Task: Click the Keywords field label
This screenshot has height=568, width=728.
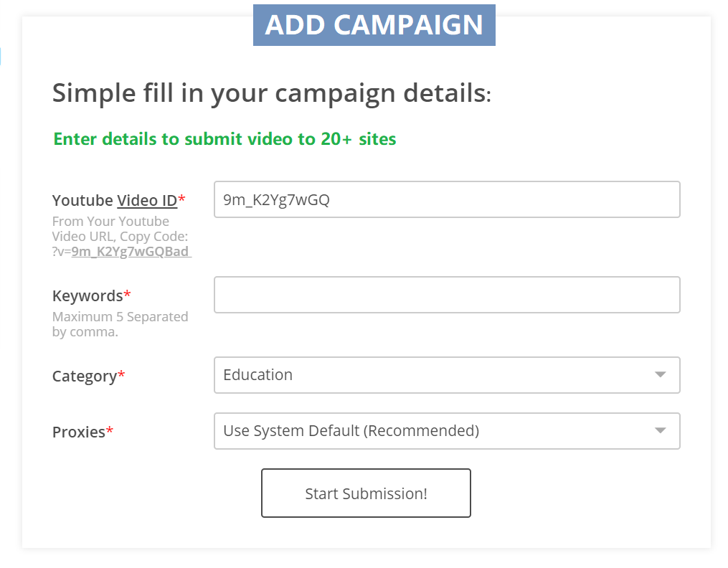Action: [88, 295]
